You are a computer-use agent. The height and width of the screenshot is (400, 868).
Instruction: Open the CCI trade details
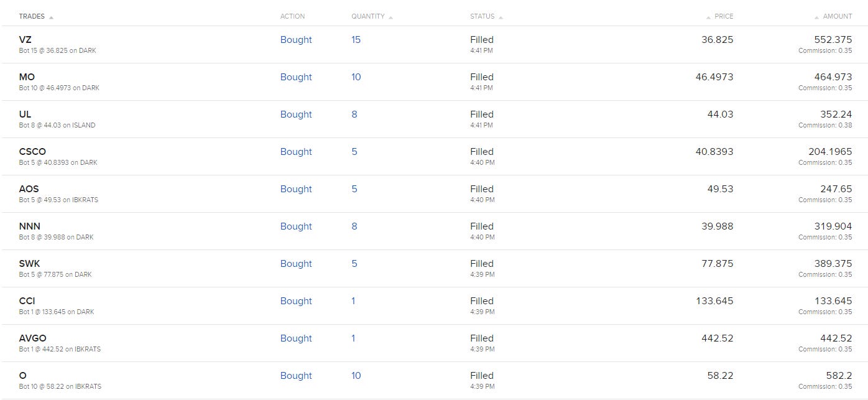click(434, 306)
